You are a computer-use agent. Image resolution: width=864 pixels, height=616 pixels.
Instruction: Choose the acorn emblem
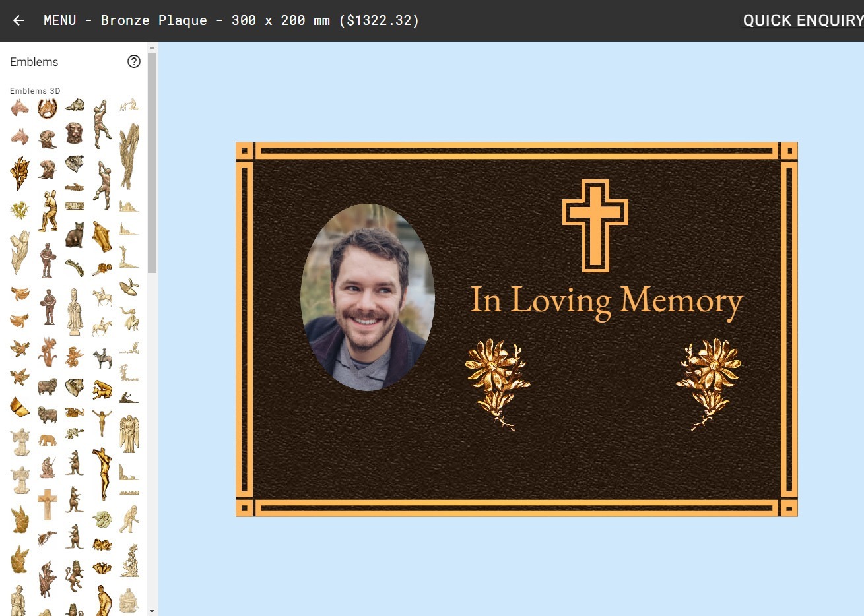pos(129,286)
